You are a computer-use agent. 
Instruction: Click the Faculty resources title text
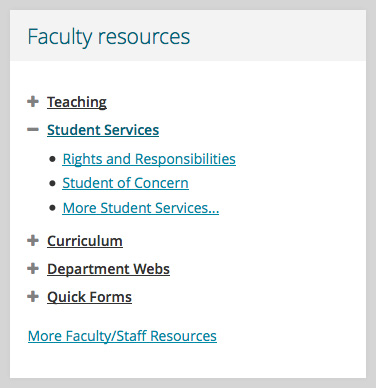109,37
